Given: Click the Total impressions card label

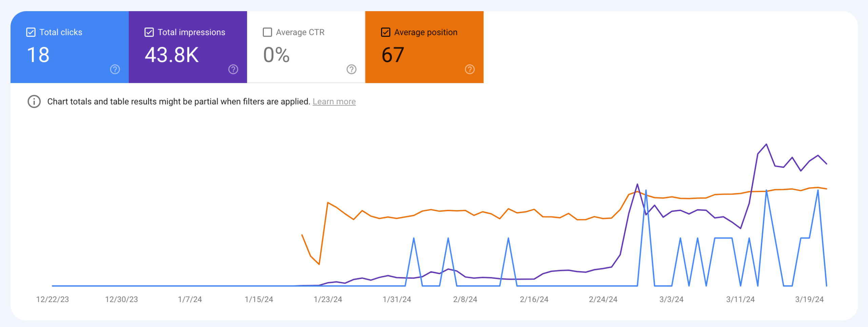Looking at the screenshot, I should (x=192, y=32).
